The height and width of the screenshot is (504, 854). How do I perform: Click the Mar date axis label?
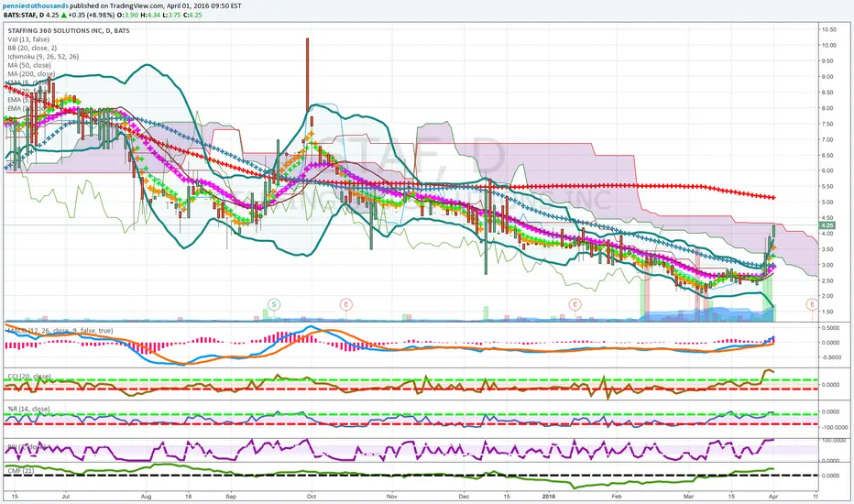689,497
